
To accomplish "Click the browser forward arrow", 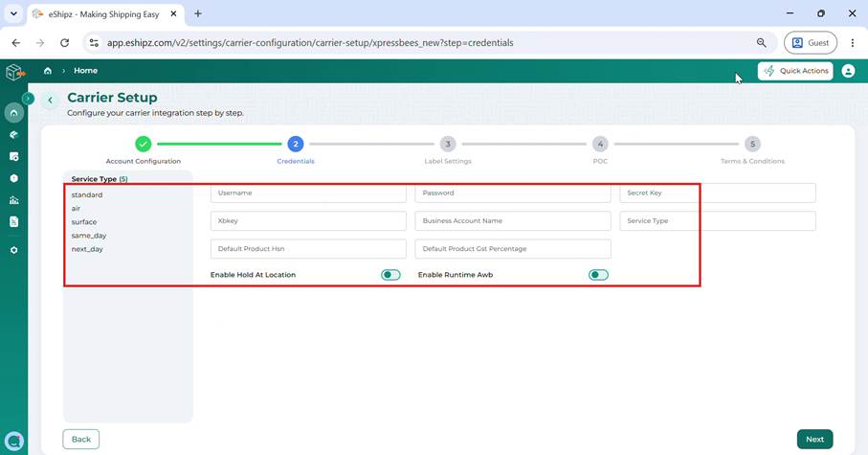I will point(40,43).
